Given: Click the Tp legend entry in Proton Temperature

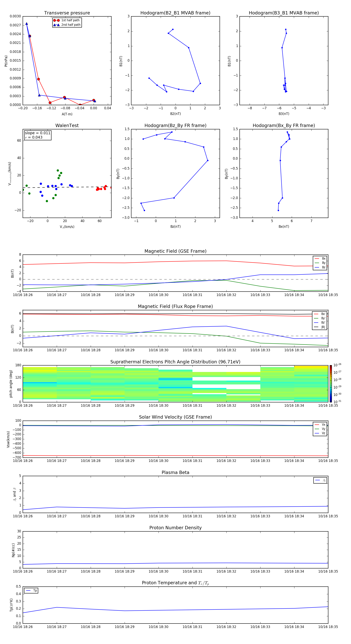Looking at the screenshot, I should coord(31,591).
